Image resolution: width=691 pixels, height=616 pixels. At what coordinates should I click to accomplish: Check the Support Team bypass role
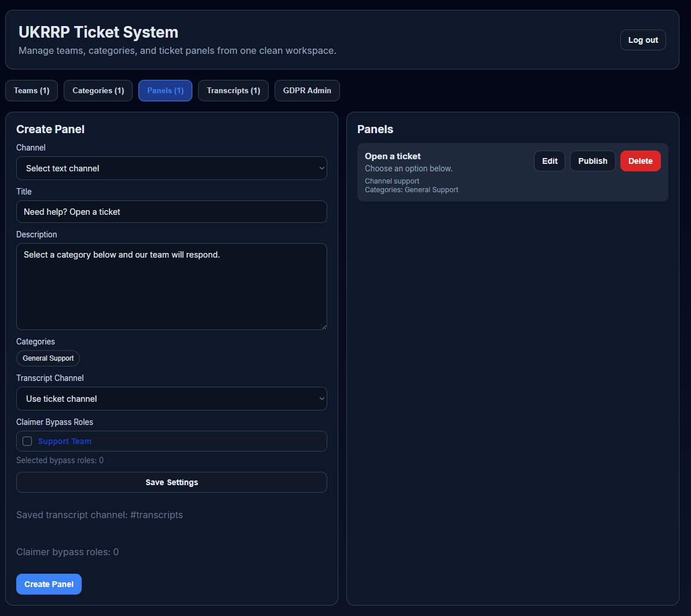(27, 441)
